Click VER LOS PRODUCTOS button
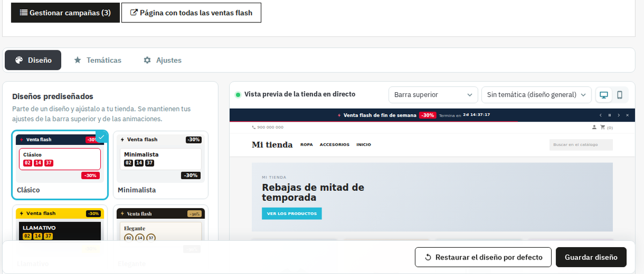The image size is (644, 274). (x=291, y=213)
